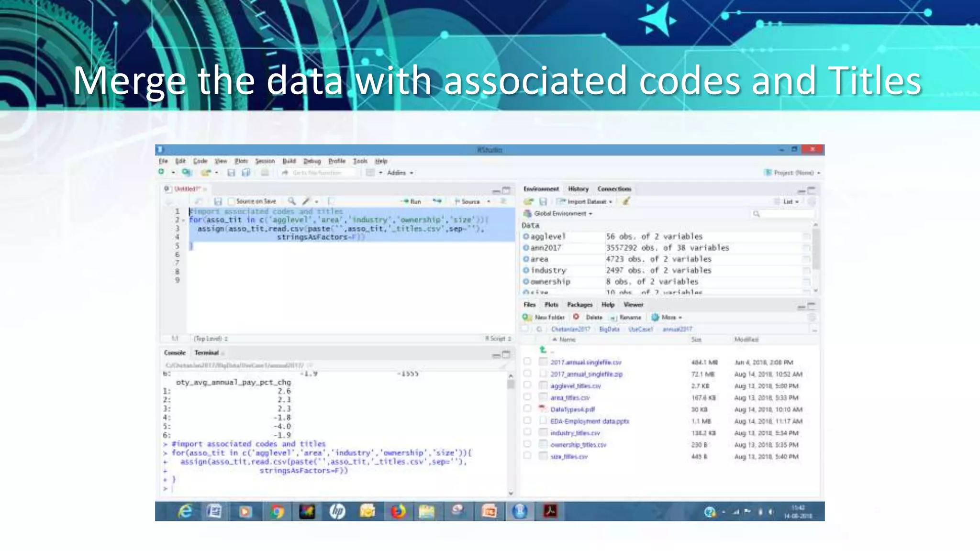
Task: Click the broom icon to clear the environment
Action: click(626, 201)
